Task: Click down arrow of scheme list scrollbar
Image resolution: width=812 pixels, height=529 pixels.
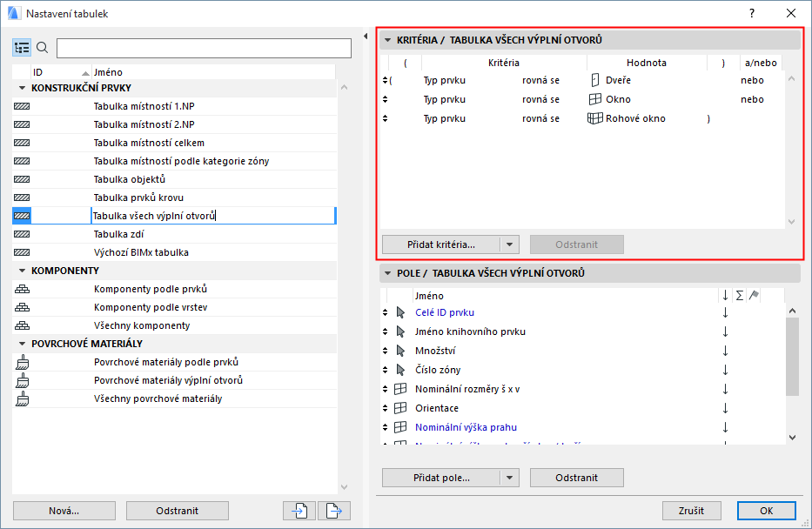Action: [x=345, y=487]
